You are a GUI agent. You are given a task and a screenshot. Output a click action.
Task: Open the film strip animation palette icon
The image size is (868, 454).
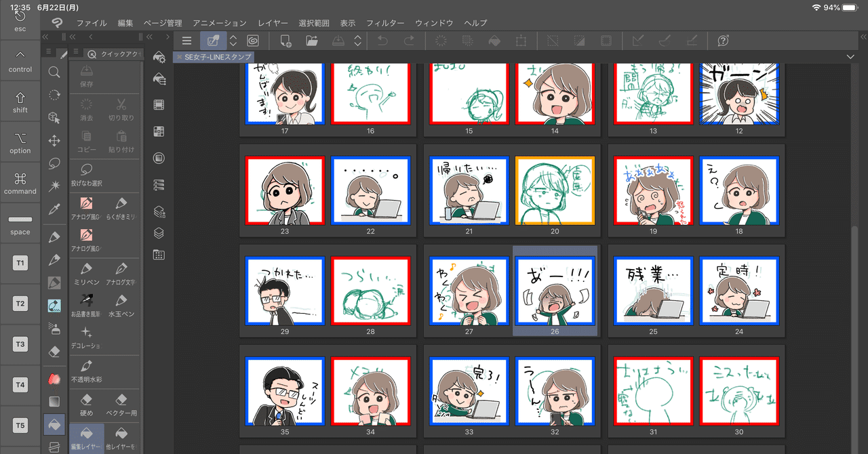tap(159, 104)
